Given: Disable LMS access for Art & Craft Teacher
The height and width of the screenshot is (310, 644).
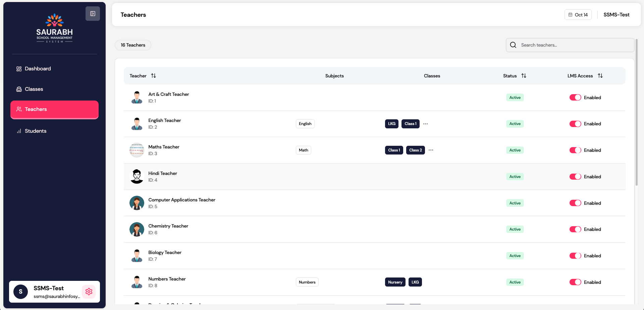Looking at the screenshot, I should (x=575, y=98).
